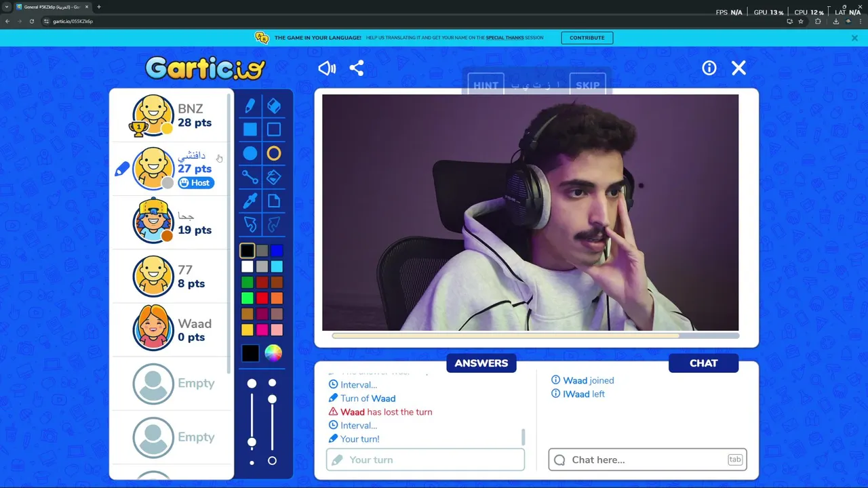Click the current color black preview box
This screenshot has width=868, height=488.
(250, 353)
